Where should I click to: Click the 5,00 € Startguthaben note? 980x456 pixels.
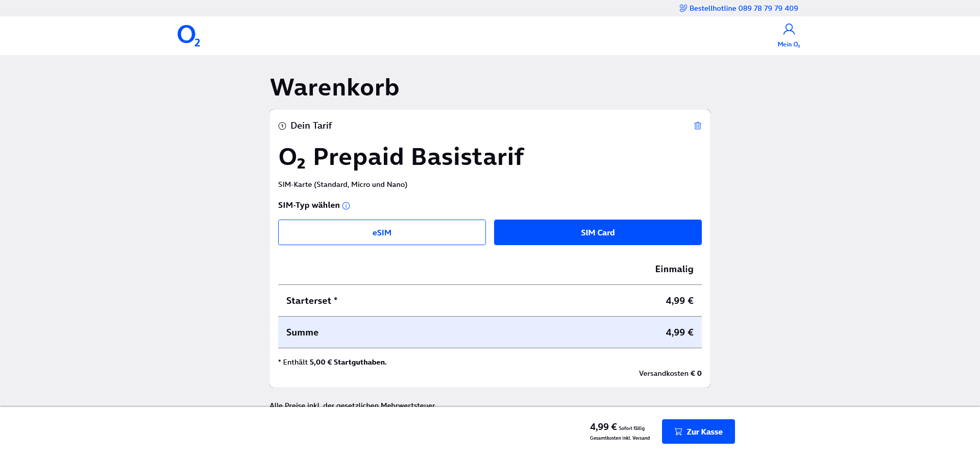click(332, 362)
